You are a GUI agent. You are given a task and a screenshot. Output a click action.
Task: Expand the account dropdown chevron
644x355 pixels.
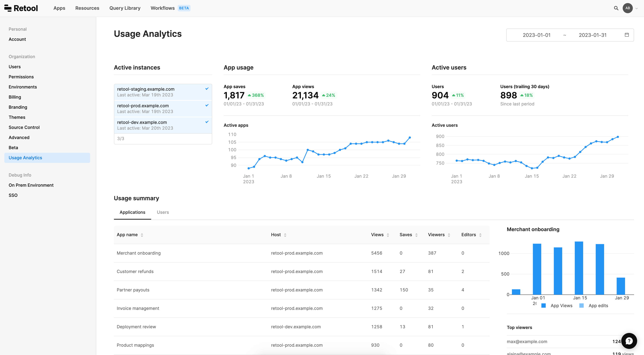tap(636, 8)
